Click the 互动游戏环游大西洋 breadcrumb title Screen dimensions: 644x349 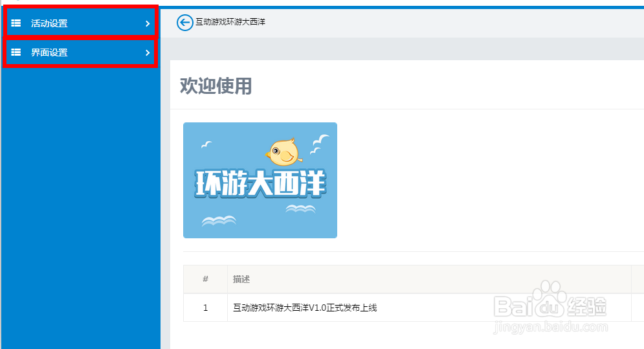[x=230, y=22]
